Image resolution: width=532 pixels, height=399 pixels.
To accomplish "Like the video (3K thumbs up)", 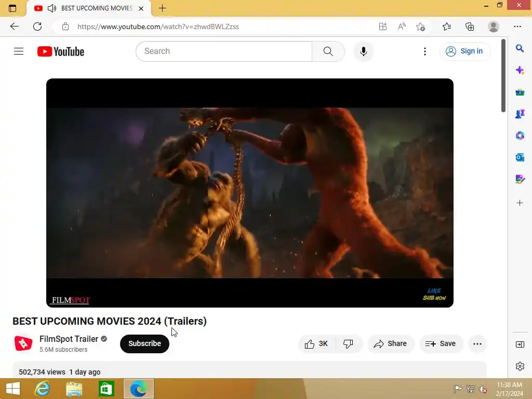I will (316, 344).
